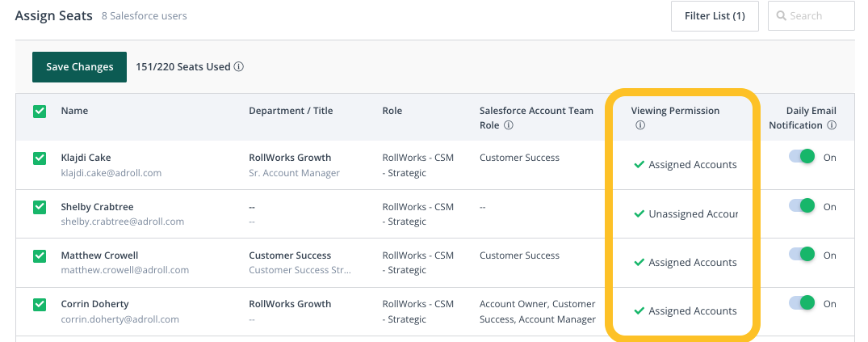The width and height of the screenshot is (868, 342).
Task: Click checkmark icon in Klajdi Cake's permission
Action: (x=639, y=165)
